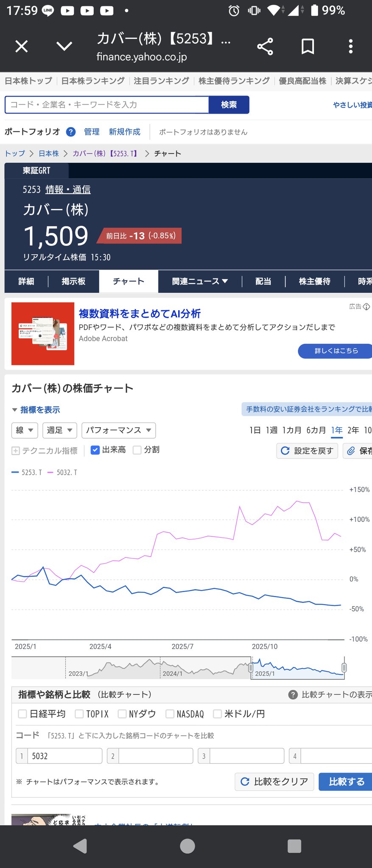Tap the portfolio help question mark icon

pos(71,132)
